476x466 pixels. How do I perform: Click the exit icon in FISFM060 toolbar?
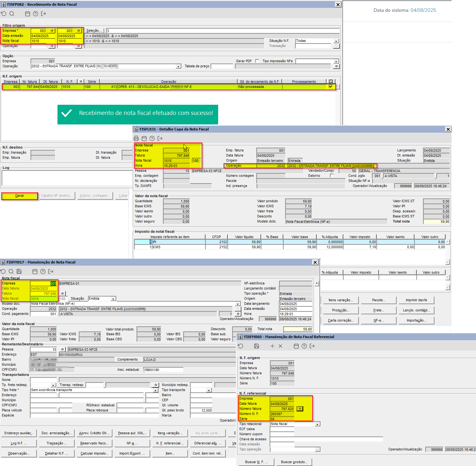coord(312,346)
